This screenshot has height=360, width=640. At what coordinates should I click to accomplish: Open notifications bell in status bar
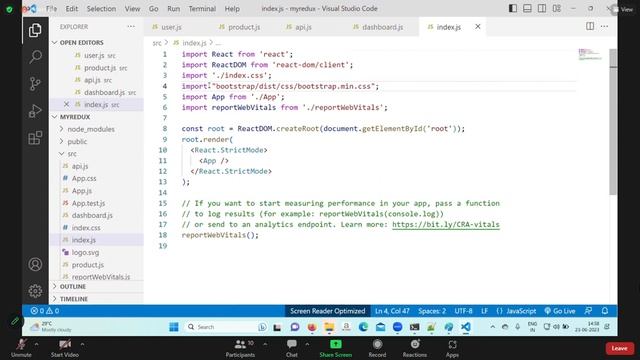coord(604,311)
